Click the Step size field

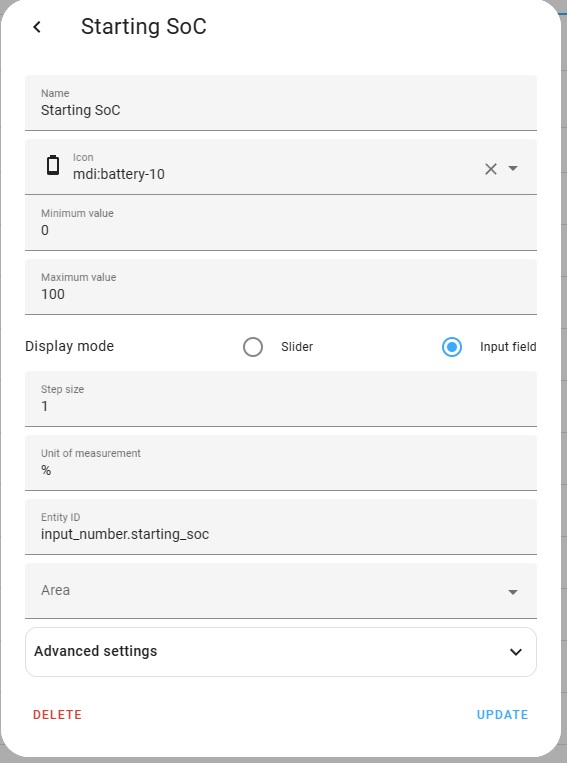tap(281, 399)
